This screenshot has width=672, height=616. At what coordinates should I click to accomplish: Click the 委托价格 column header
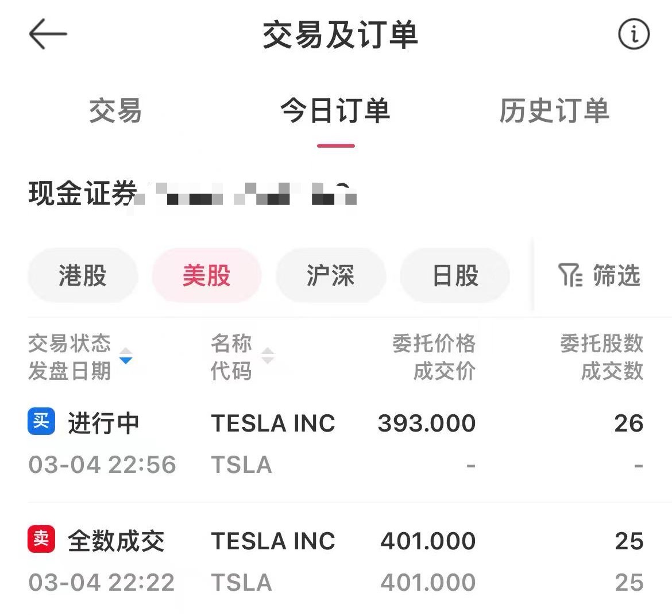click(434, 344)
